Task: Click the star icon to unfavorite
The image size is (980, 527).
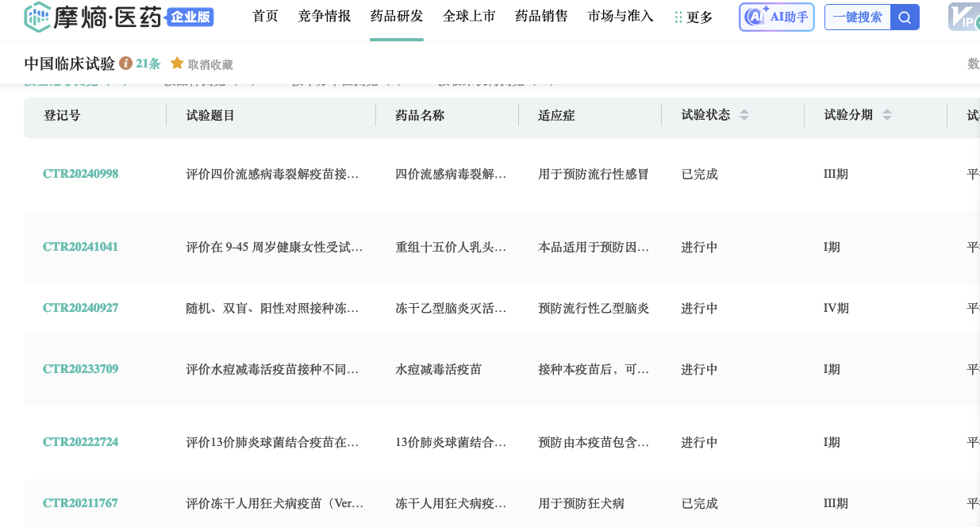Action: pos(177,63)
